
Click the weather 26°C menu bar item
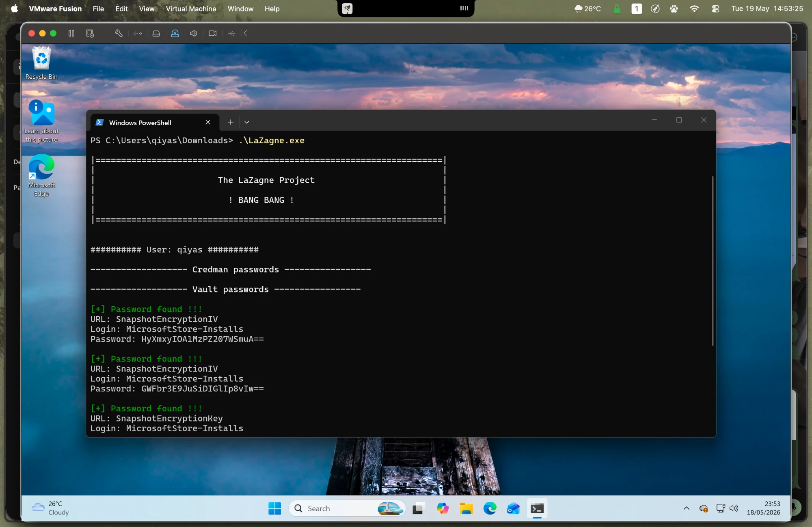click(x=587, y=9)
